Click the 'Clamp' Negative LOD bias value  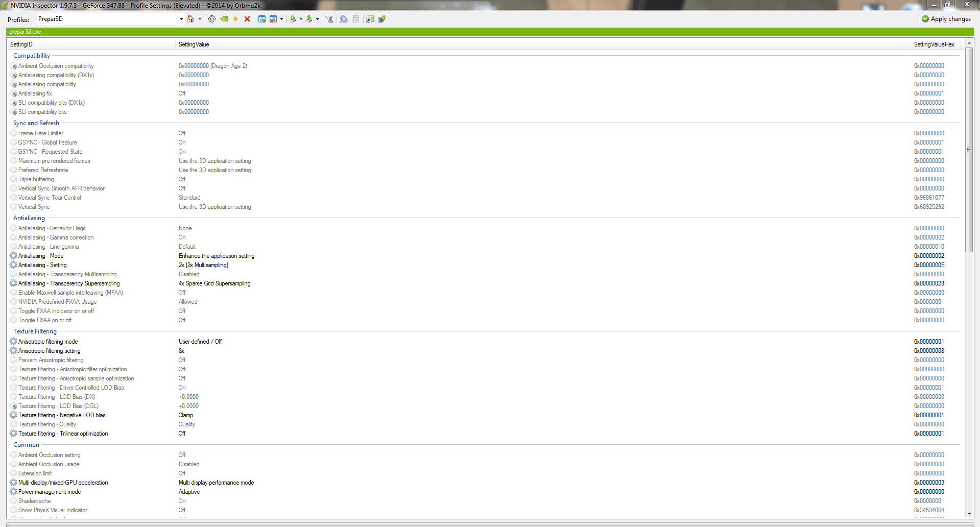tap(186, 415)
